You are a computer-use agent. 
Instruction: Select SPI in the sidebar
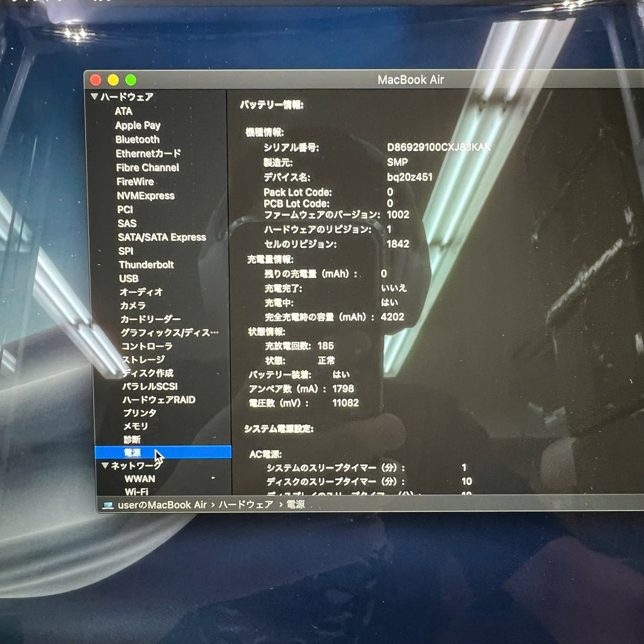click(x=126, y=251)
